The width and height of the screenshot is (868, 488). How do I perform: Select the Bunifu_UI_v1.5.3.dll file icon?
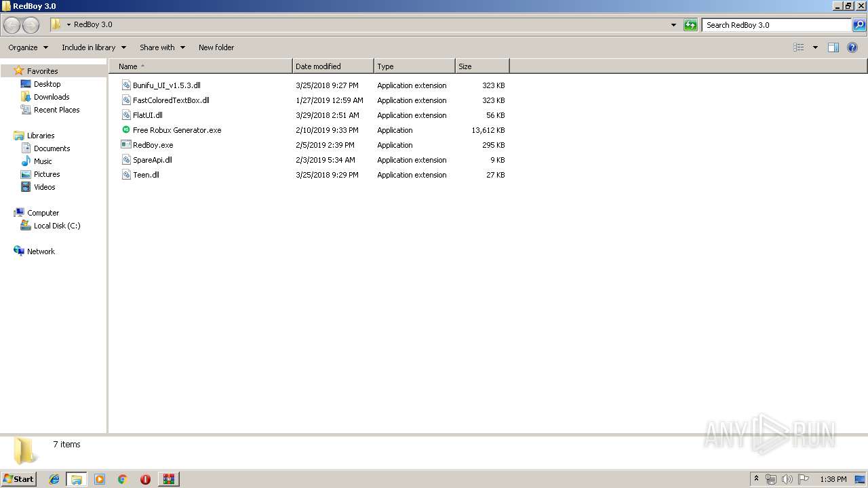point(126,85)
